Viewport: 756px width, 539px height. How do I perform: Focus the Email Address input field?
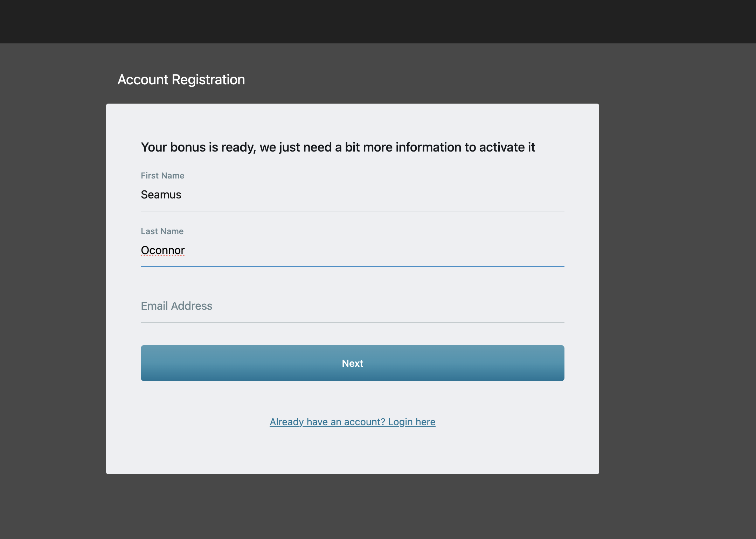click(x=352, y=306)
